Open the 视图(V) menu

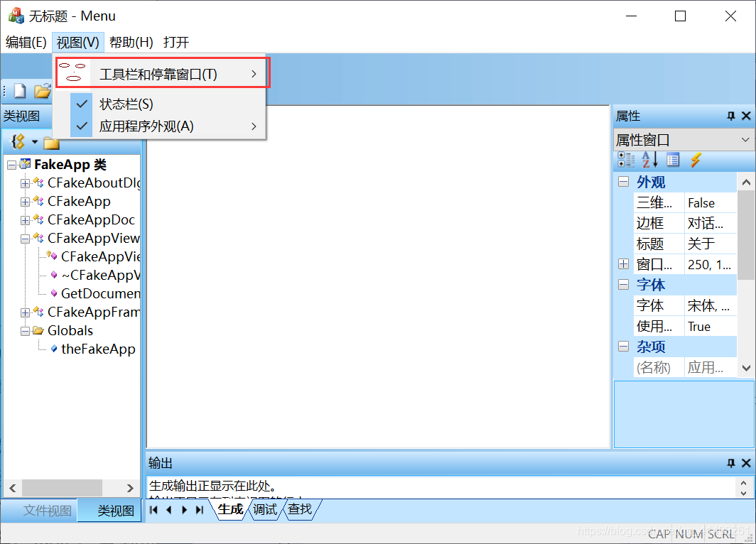tap(77, 43)
